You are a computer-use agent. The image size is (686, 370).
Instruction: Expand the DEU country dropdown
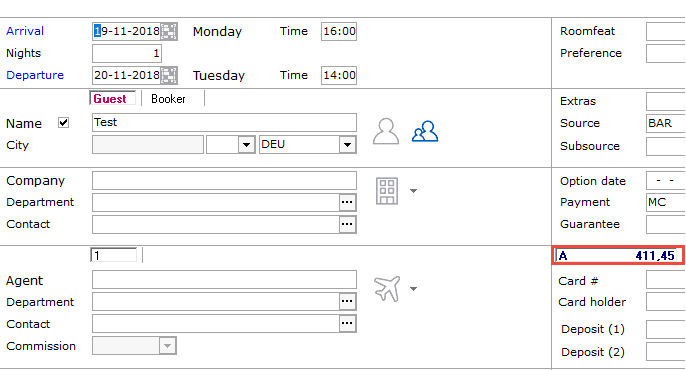[x=347, y=145]
